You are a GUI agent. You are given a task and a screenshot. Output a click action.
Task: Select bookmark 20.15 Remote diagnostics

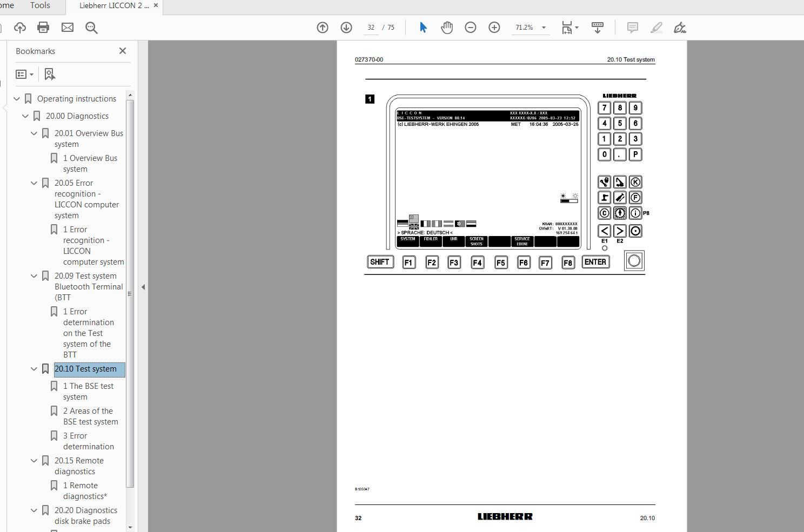coord(79,466)
